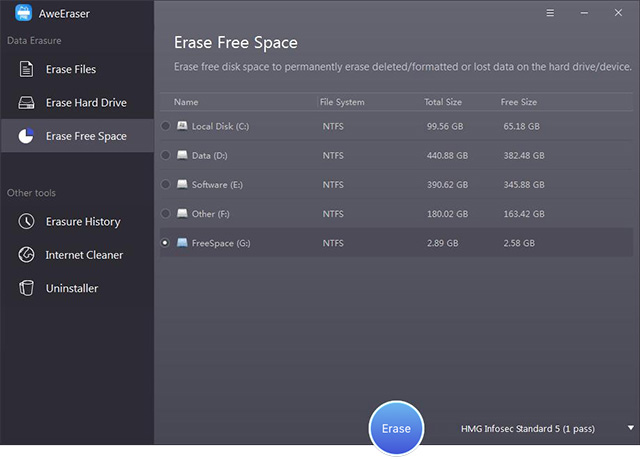Click the FreeSpace (G:) drive icon
640x459 pixels.
[182, 243]
